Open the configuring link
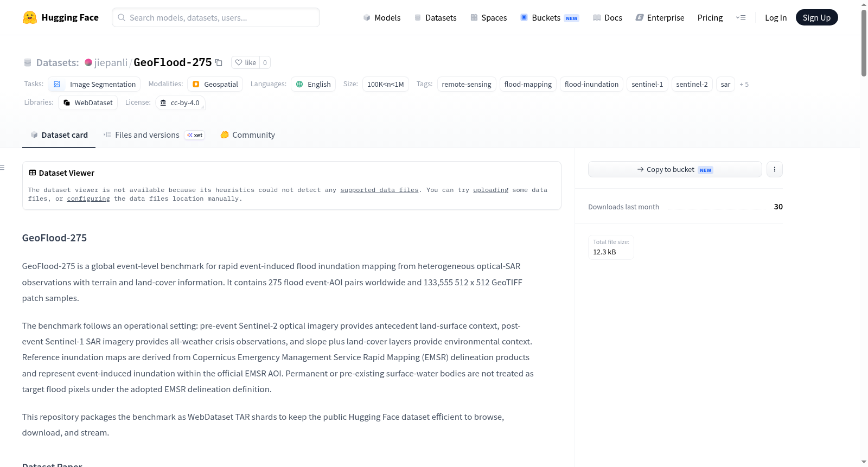 coord(88,199)
